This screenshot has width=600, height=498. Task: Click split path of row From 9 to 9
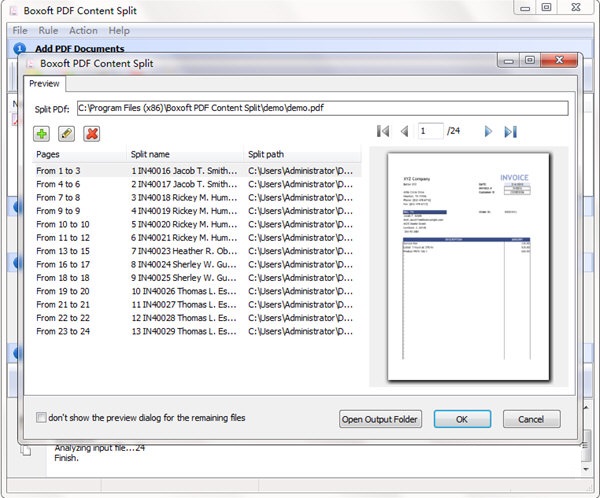pos(300,211)
